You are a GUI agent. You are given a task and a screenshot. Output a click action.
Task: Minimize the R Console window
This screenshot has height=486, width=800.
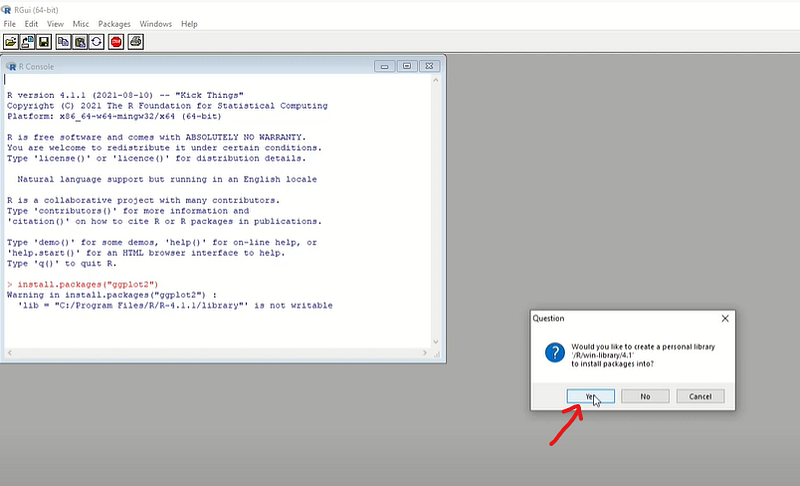(384, 66)
